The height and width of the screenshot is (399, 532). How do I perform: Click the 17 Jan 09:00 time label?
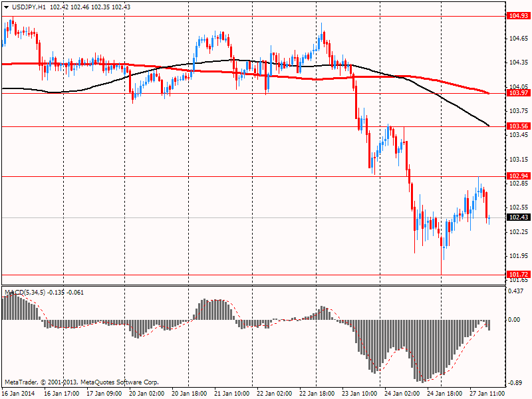[104, 393]
